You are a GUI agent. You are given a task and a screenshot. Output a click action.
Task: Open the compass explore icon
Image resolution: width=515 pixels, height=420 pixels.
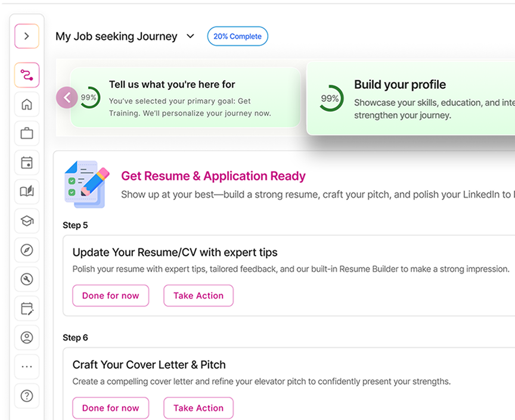pos(27,250)
